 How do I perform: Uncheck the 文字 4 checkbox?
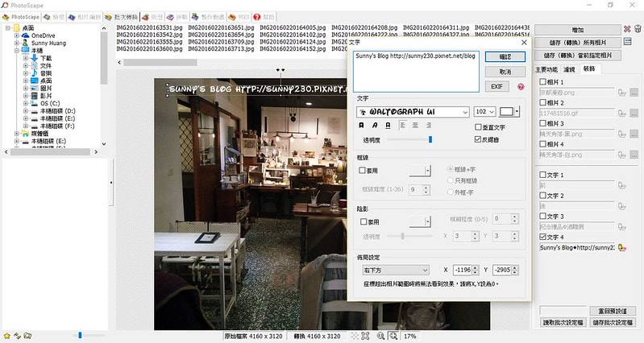542,237
